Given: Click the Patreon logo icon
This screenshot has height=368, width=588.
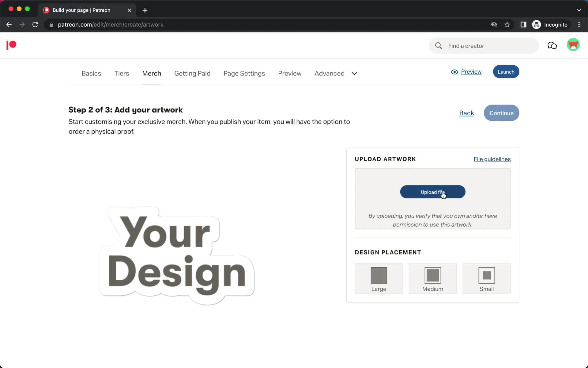Looking at the screenshot, I should [11, 45].
